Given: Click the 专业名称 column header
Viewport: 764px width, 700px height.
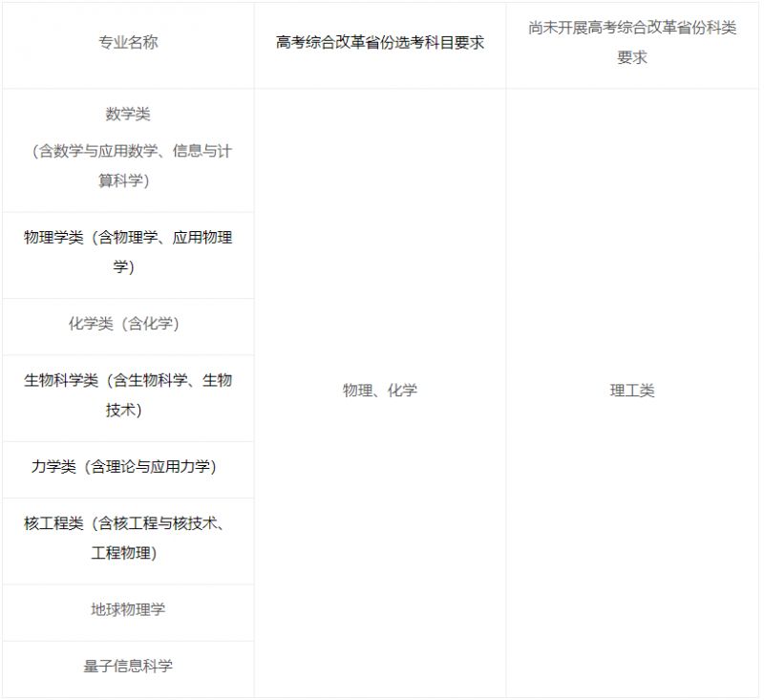Looking at the screenshot, I should pyautogui.click(x=128, y=45).
